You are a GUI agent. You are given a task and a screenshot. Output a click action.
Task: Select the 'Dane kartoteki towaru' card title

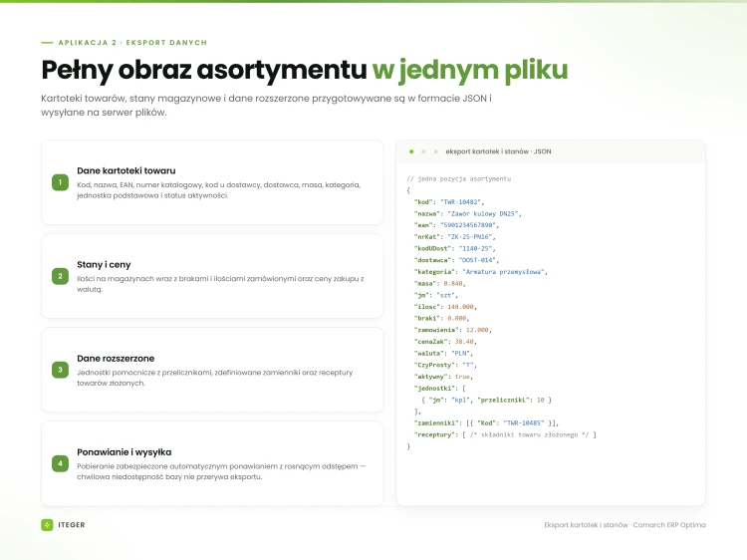tap(126, 170)
